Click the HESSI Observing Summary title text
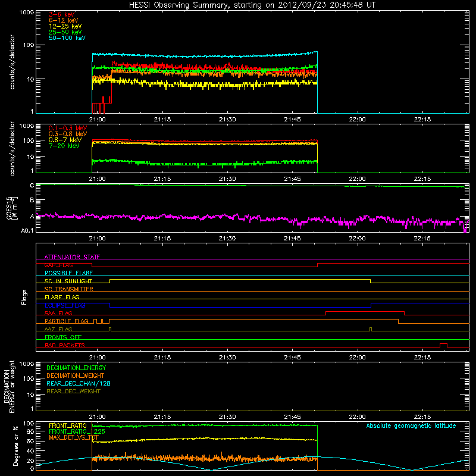The height and width of the screenshot is (476, 476). [x=252, y=5]
